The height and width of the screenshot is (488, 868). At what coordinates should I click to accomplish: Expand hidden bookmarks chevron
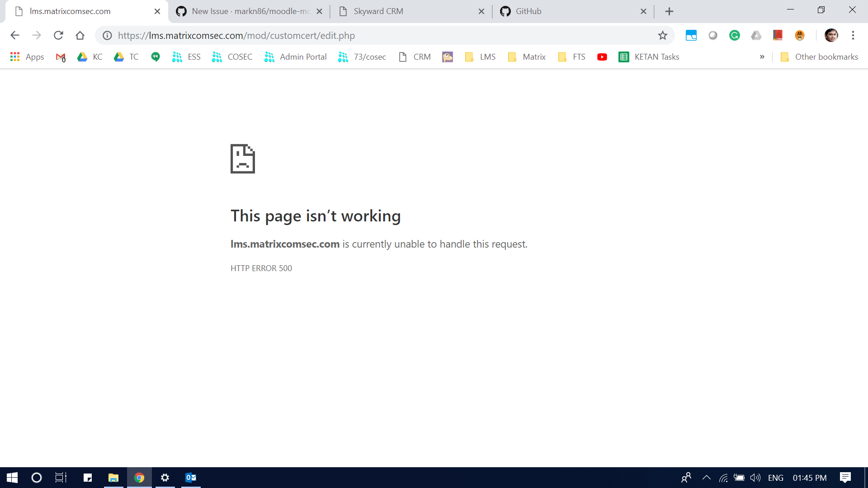pyautogui.click(x=762, y=57)
